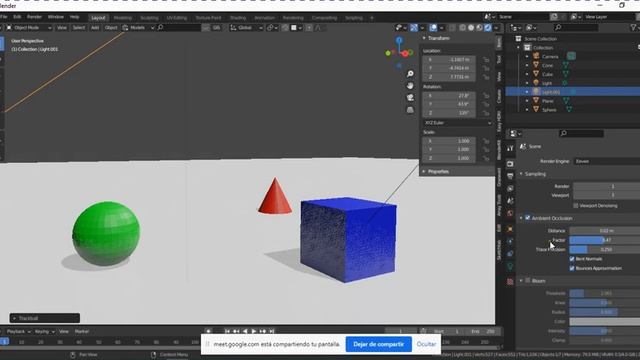The image size is (640, 360).
Task: Open the Output properties tab icon
Action: 510,176
